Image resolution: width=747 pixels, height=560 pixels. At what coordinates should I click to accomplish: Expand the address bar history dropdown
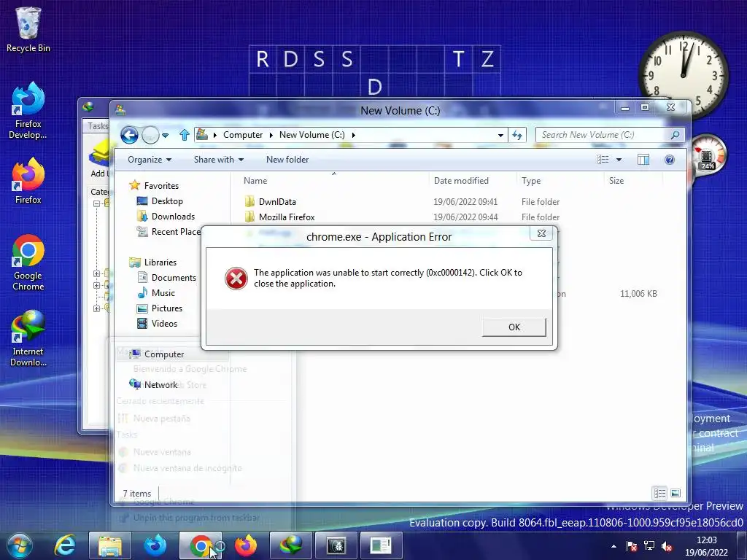(500, 135)
